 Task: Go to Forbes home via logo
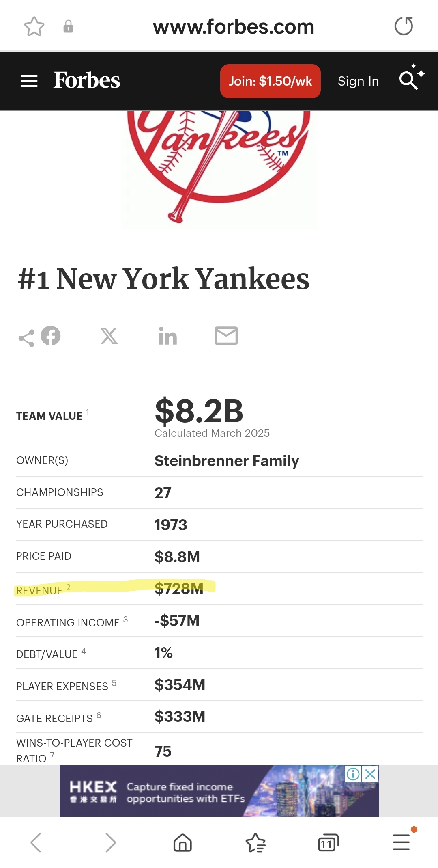pos(86,80)
